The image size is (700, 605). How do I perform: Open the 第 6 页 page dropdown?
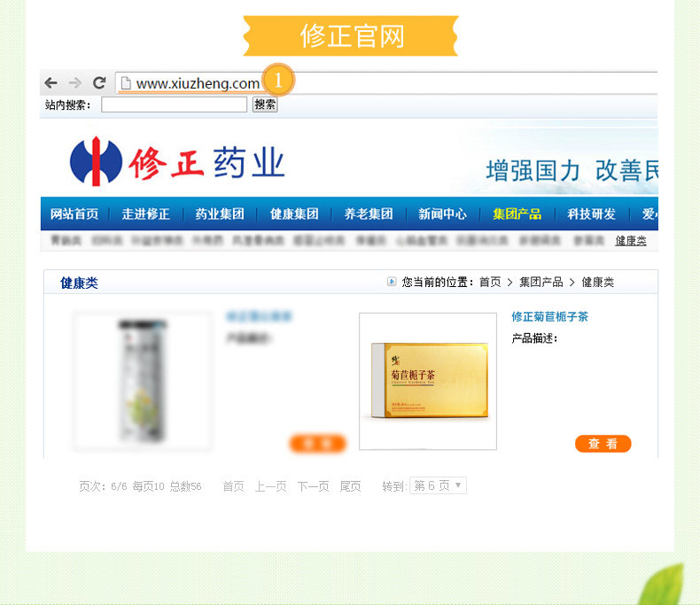pyautogui.click(x=438, y=485)
